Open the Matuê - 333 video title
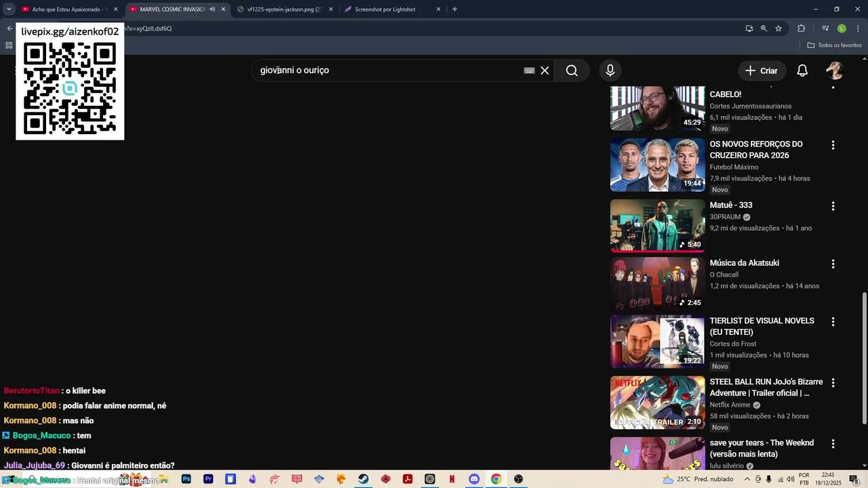Image resolution: width=868 pixels, height=488 pixels. (731, 205)
